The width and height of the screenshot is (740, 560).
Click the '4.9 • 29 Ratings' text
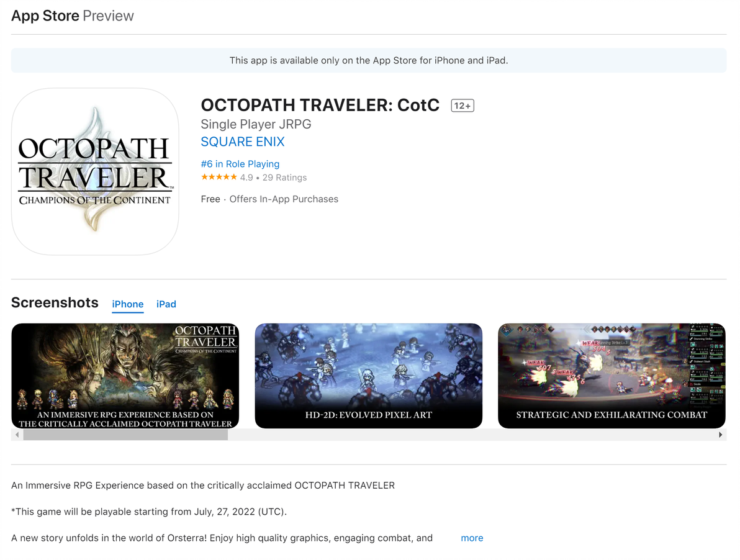point(273,178)
